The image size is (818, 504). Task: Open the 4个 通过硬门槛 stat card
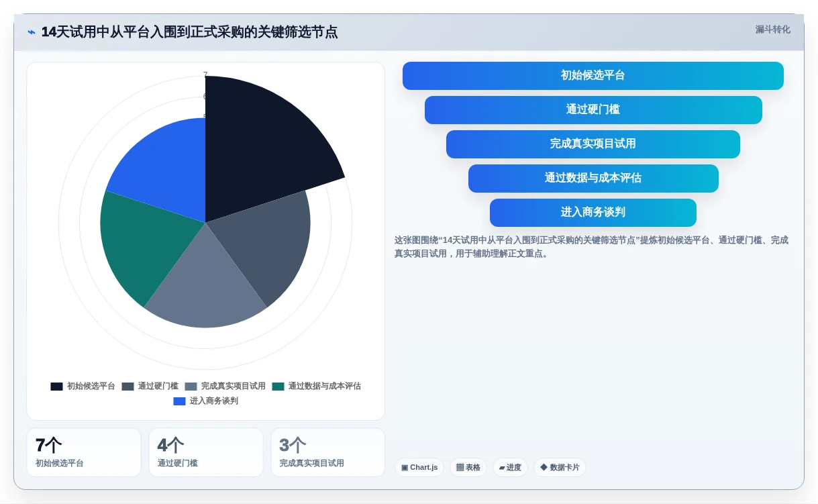(x=206, y=452)
